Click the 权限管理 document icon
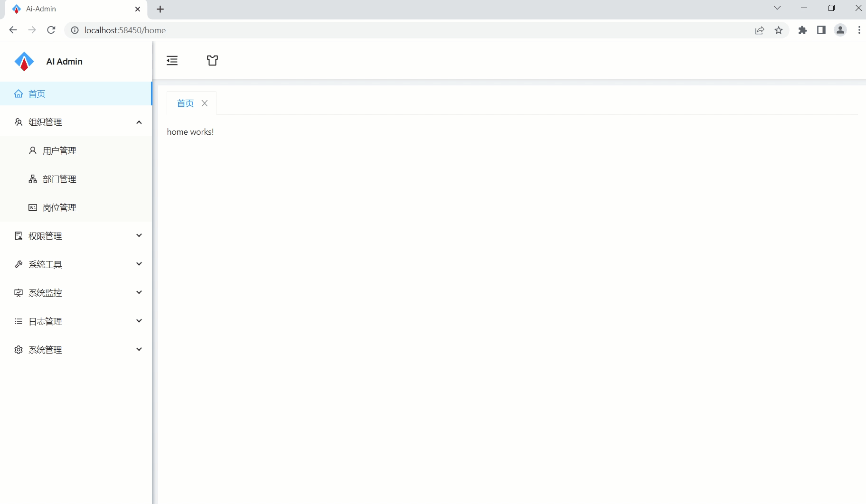The height and width of the screenshot is (504, 866). click(x=19, y=236)
